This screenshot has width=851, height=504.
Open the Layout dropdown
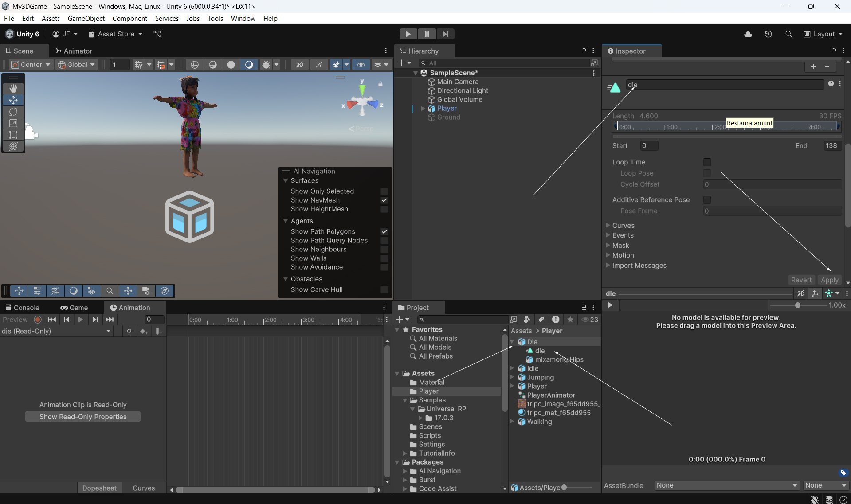(823, 34)
